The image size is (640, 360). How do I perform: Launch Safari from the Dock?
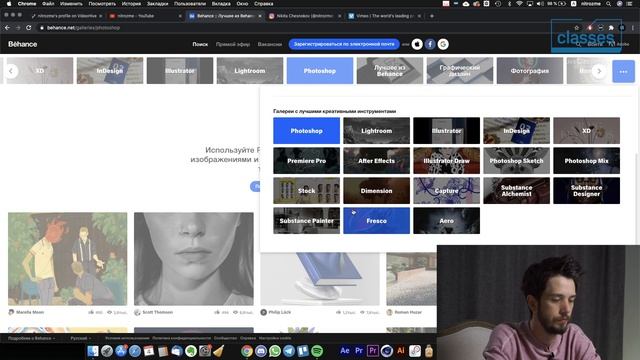[x=135, y=351]
